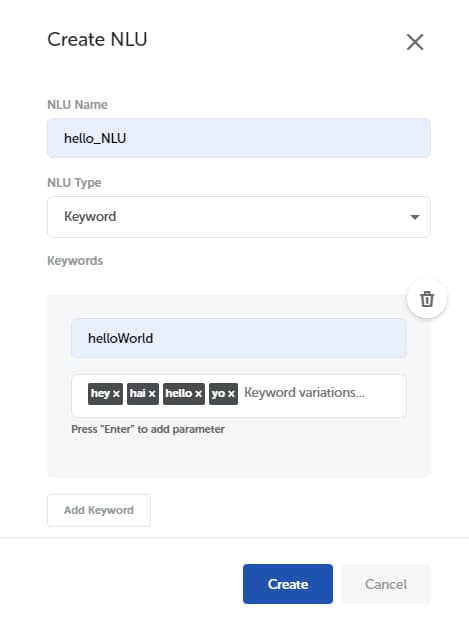The width and height of the screenshot is (469, 624).
Task: Delete the helloWorld keyword with trash icon
Action: point(427,299)
